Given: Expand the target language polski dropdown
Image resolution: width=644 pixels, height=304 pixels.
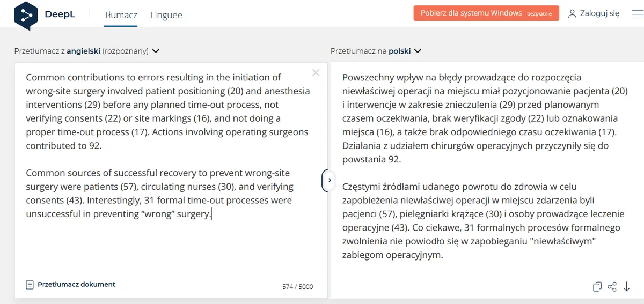Looking at the screenshot, I should 418,51.
